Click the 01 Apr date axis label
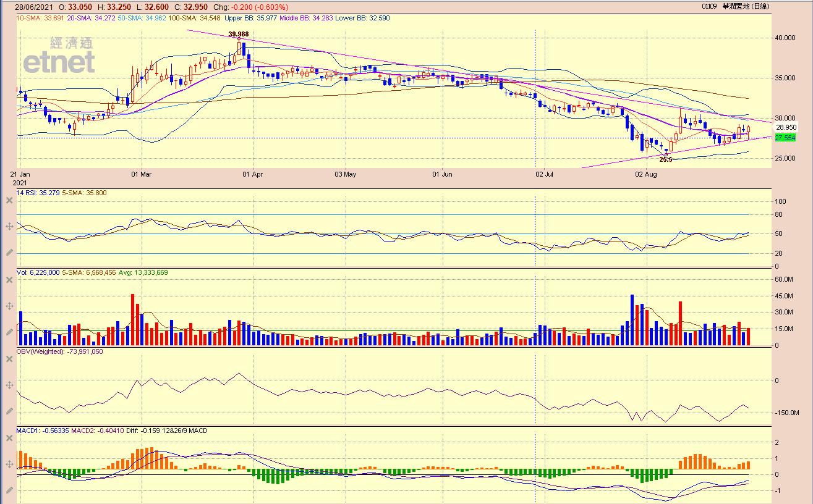This screenshot has height=504, width=813. pyautogui.click(x=253, y=174)
